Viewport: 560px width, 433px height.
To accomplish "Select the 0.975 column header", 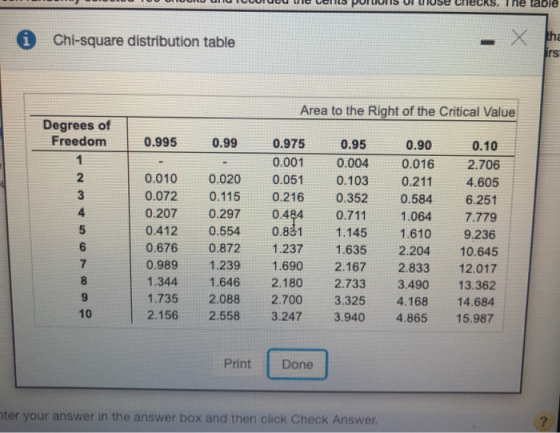I will pos(289,144).
